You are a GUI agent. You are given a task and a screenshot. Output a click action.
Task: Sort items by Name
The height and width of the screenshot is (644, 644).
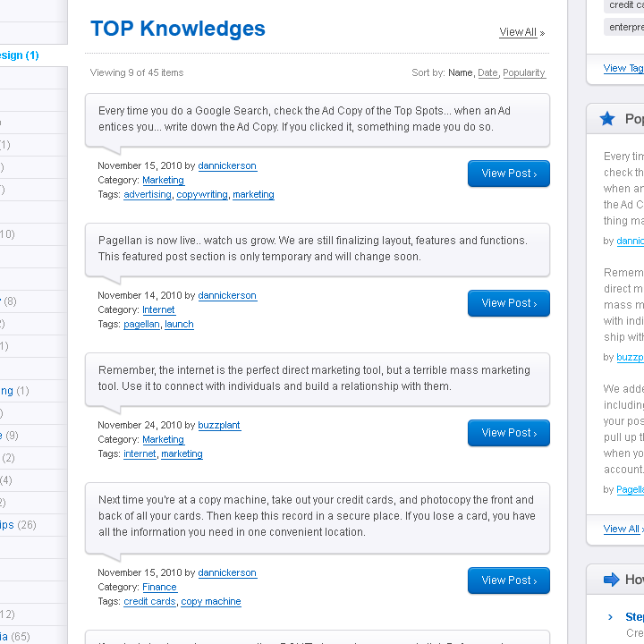pyautogui.click(x=460, y=72)
